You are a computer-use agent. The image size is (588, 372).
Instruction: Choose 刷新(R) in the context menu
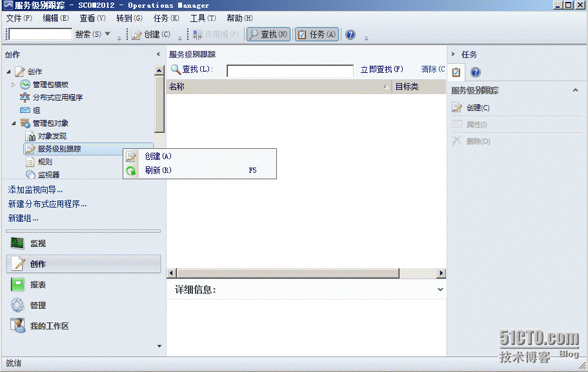pyautogui.click(x=200, y=170)
